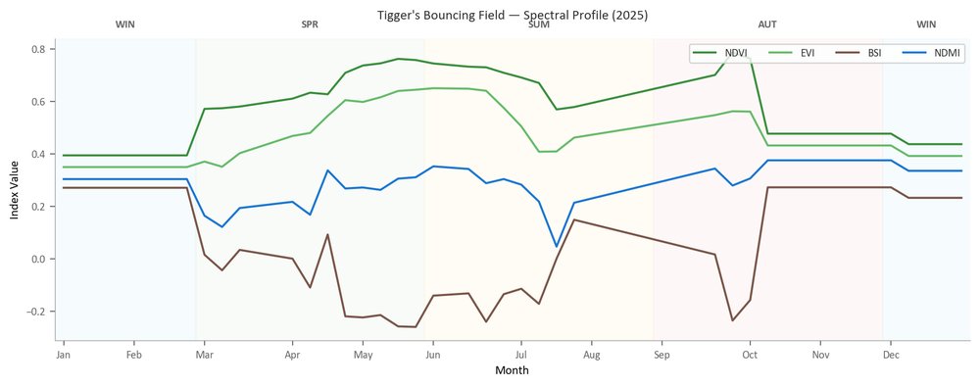The width and height of the screenshot is (980, 386).
Task: Click the Dec tick label
Action: [x=891, y=356]
